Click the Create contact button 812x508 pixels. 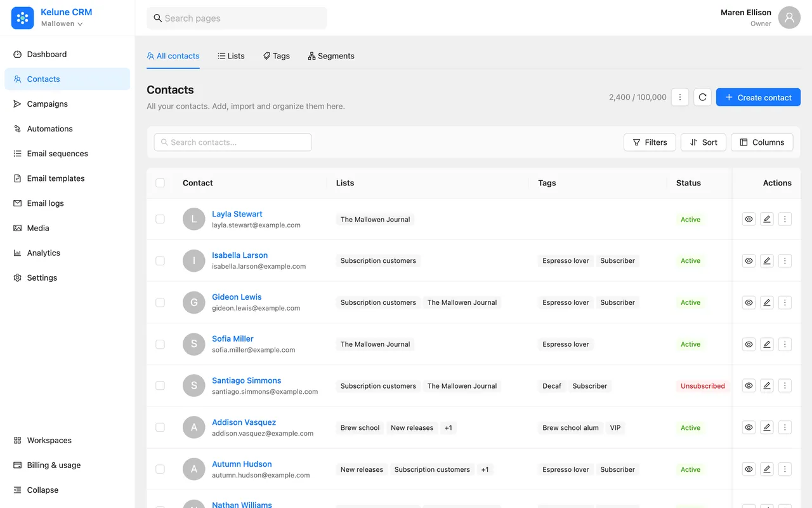coord(758,97)
